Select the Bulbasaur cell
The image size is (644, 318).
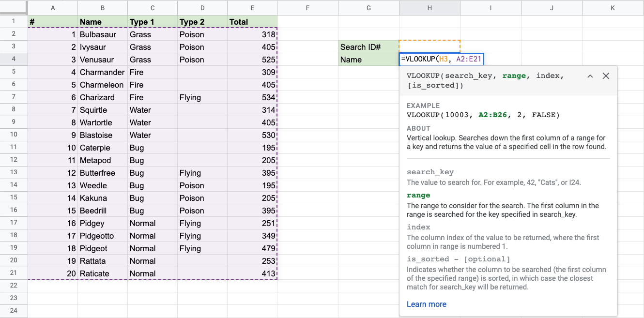point(102,34)
